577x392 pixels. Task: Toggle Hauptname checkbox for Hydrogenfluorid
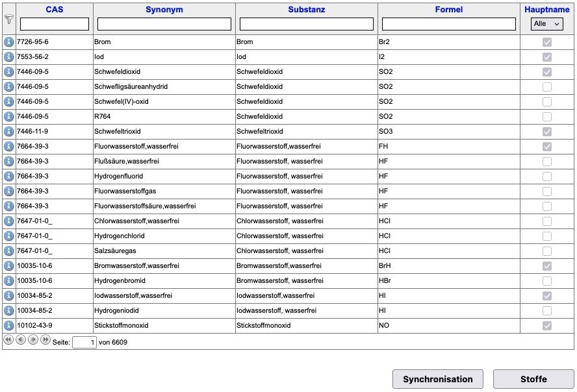pyautogui.click(x=547, y=177)
